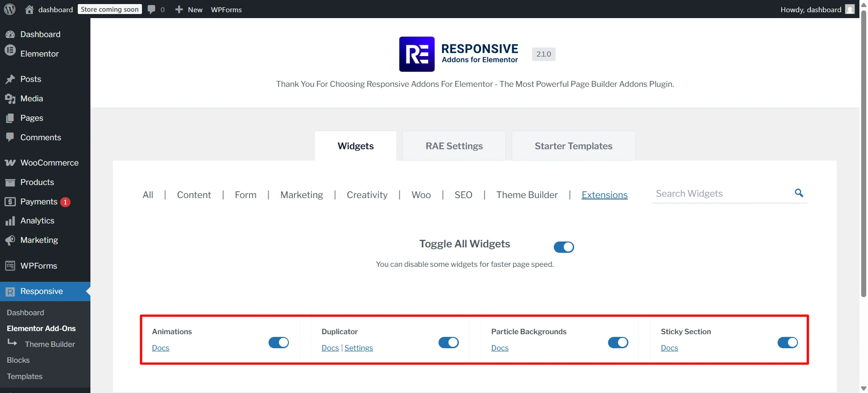
Task: Open the RAE Settings tab
Action: click(454, 146)
